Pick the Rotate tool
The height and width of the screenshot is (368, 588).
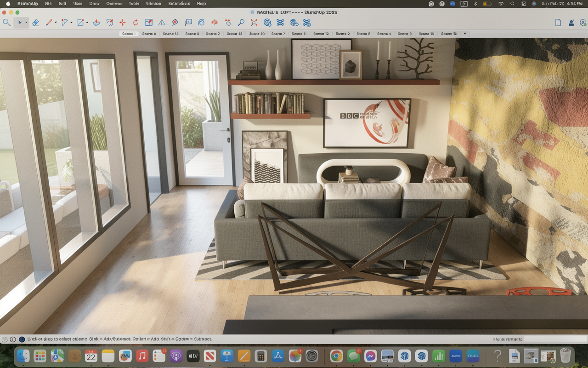tap(136, 23)
